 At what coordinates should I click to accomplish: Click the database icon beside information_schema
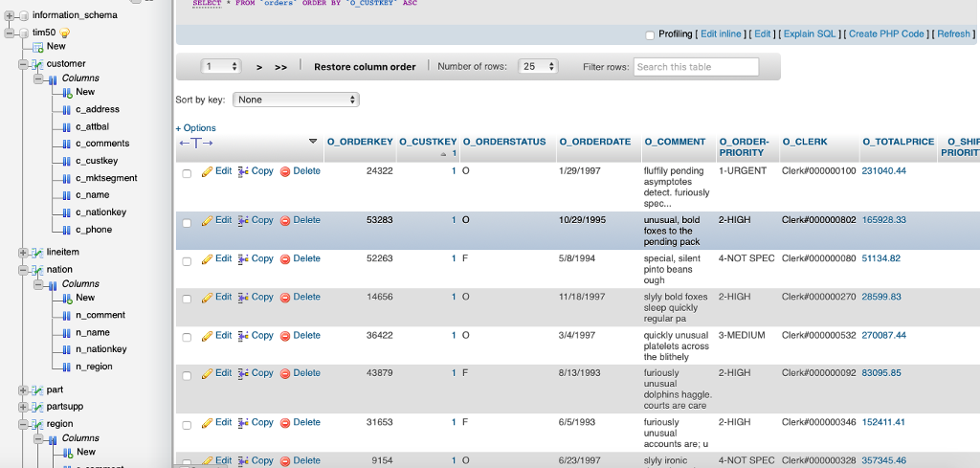[24, 15]
